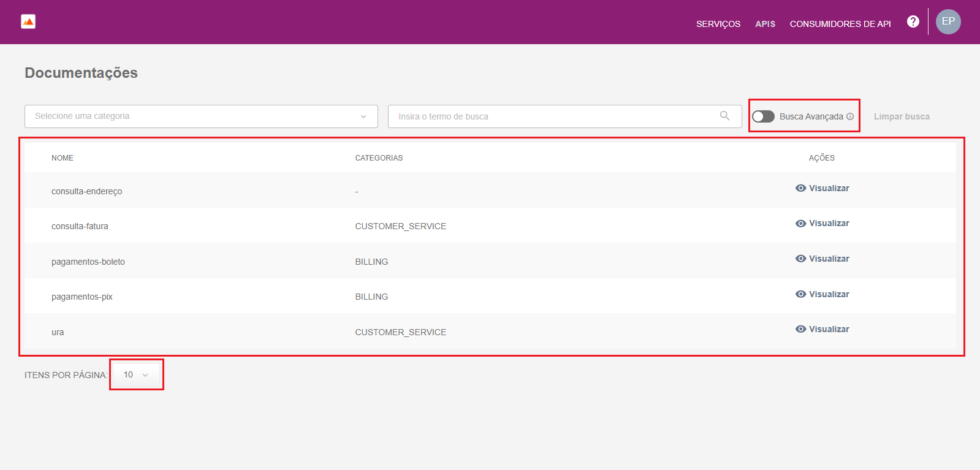Click the NOME column header
980x470 pixels.
coord(63,158)
